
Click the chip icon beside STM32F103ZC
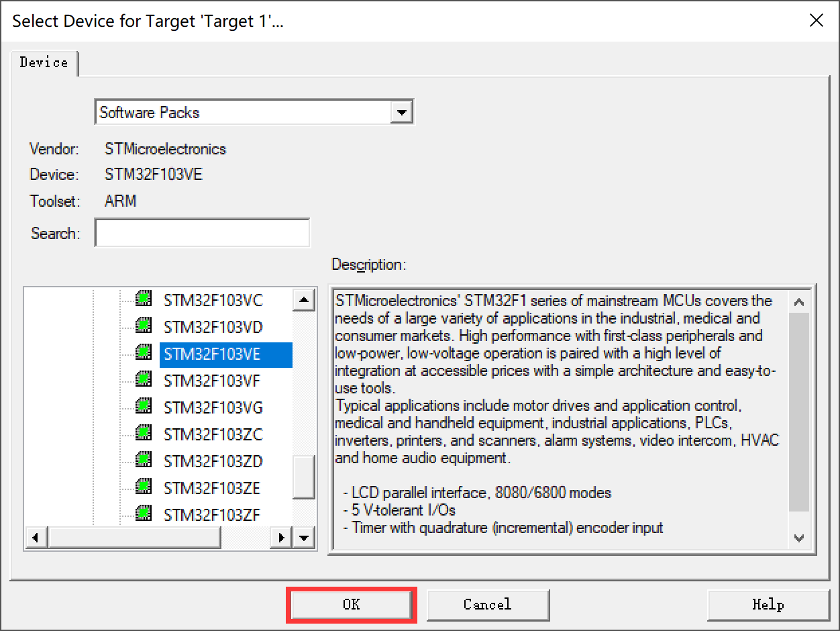point(143,433)
